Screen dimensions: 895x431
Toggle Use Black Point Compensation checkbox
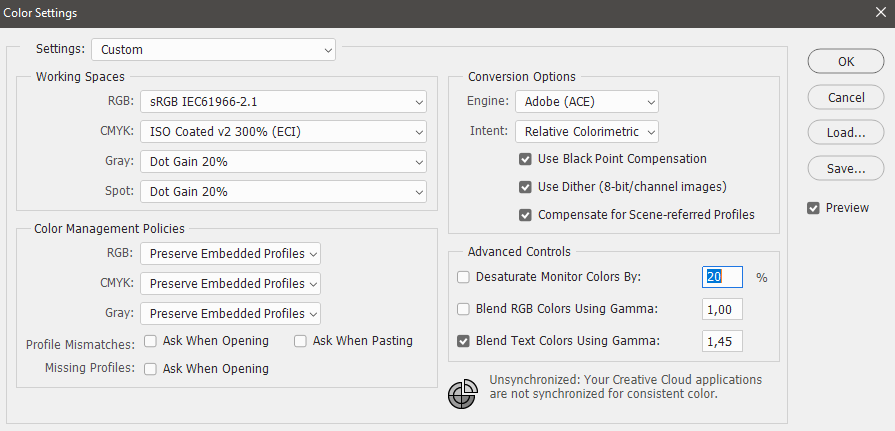[525, 159]
